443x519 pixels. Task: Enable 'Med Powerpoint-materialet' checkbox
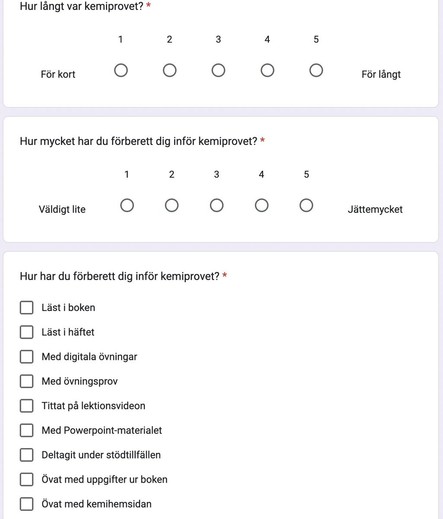coord(27,430)
